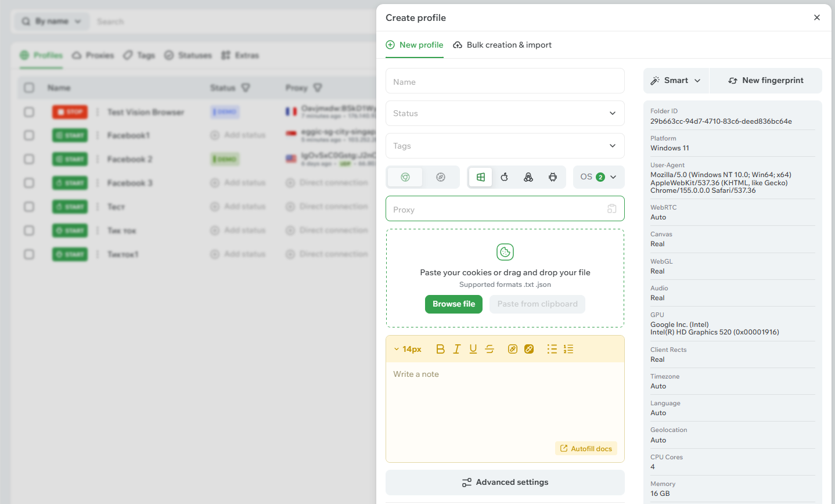Choose the Apple macOS platform icon
This screenshot has width=835, height=504.
pos(505,177)
